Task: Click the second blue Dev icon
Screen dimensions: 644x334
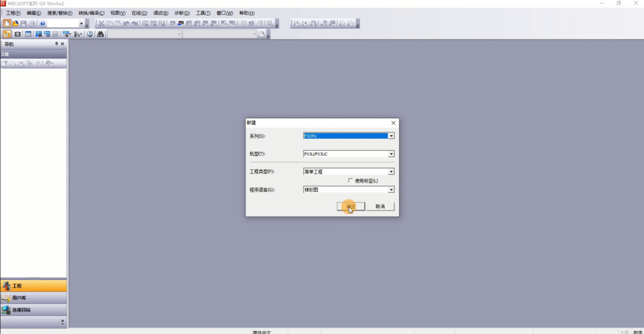Action: pyautogui.click(x=47, y=34)
